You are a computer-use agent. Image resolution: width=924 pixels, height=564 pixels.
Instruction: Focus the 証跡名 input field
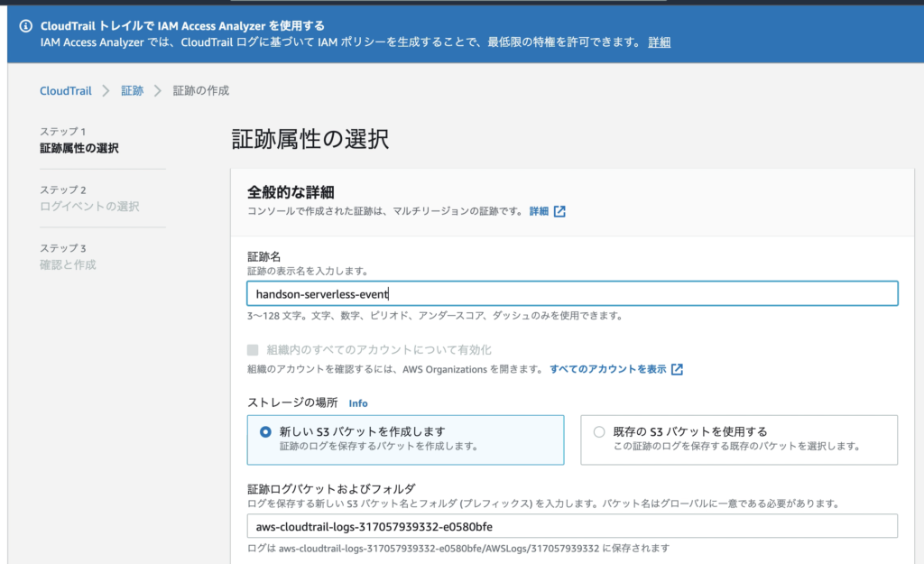[572, 293]
